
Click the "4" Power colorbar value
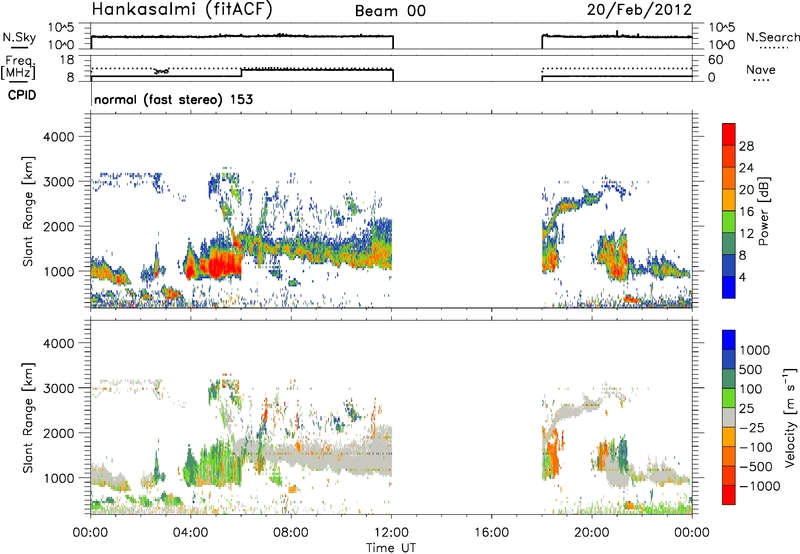click(743, 277)
